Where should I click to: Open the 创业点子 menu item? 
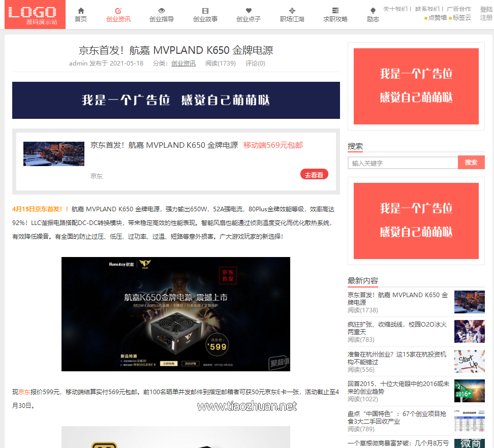(249, 19)
